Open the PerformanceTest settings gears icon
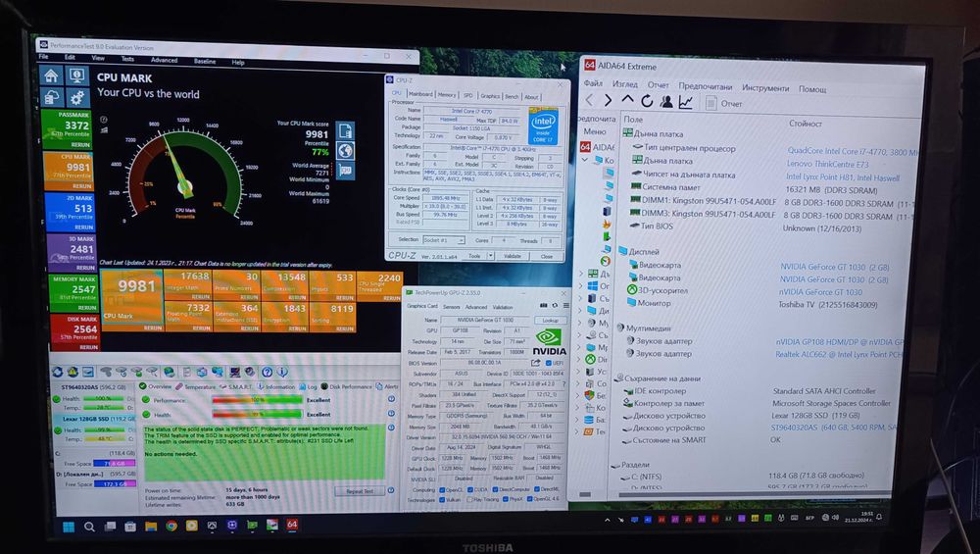980x554 pixels. [x=76, y=97]
